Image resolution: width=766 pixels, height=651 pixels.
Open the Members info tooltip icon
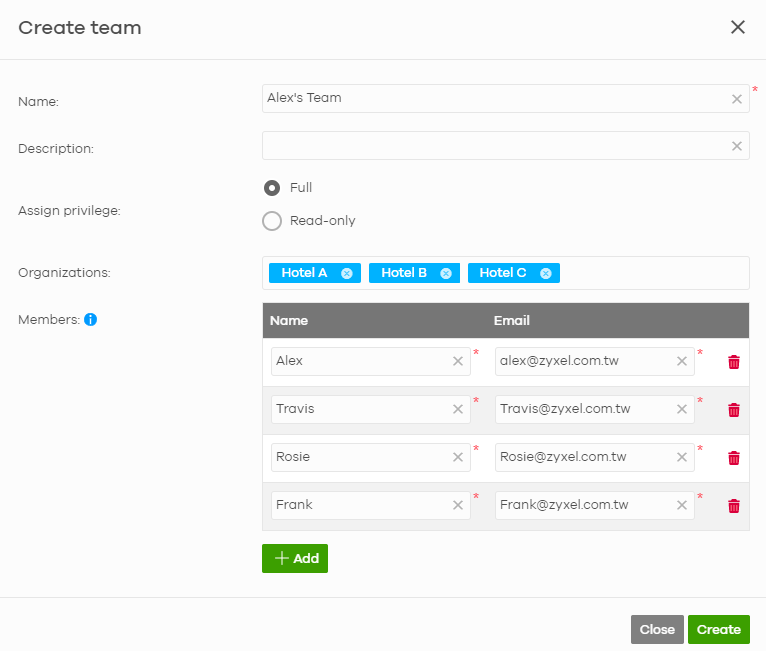pyautogui.click(x=90, y=319)
